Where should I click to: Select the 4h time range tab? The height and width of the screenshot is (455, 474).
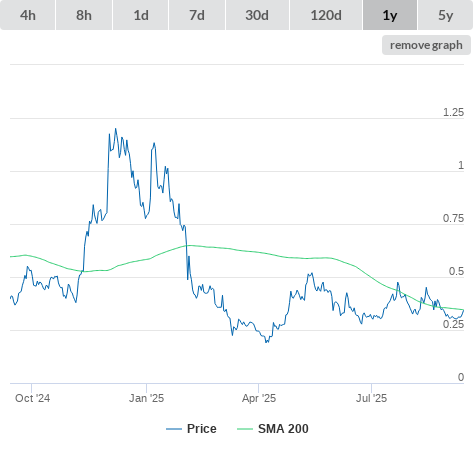[28, 15]
